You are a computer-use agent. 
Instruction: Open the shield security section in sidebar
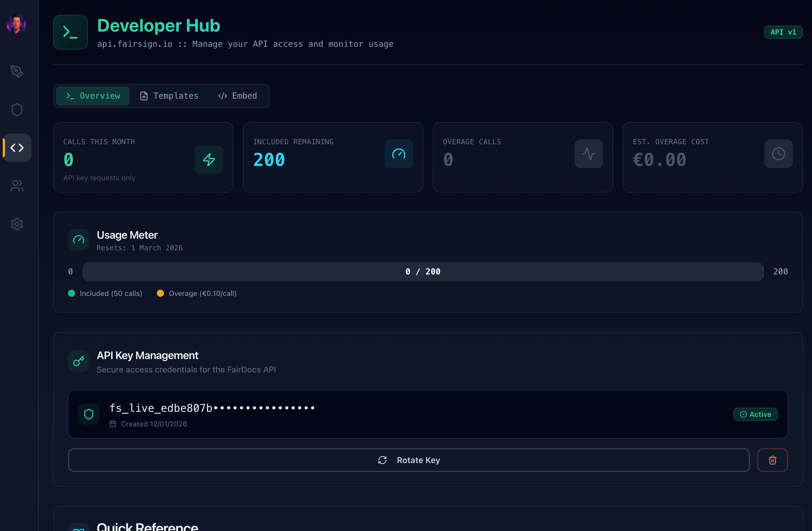coord(17,109)
